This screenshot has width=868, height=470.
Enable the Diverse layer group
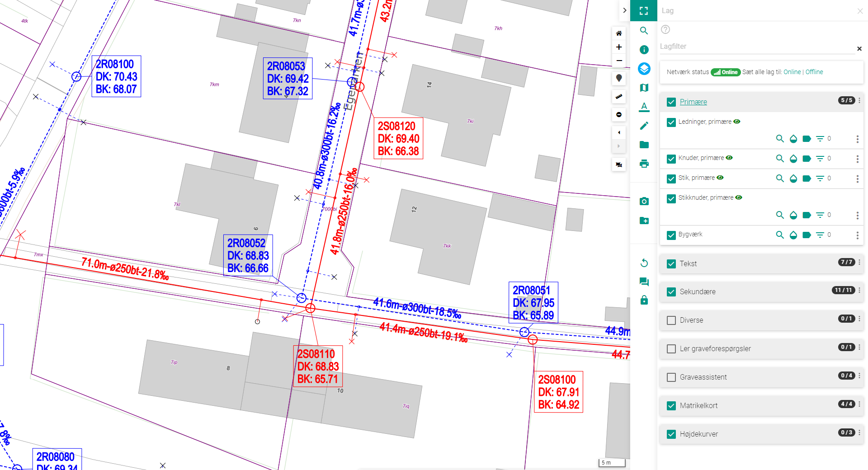pos(671,320)
